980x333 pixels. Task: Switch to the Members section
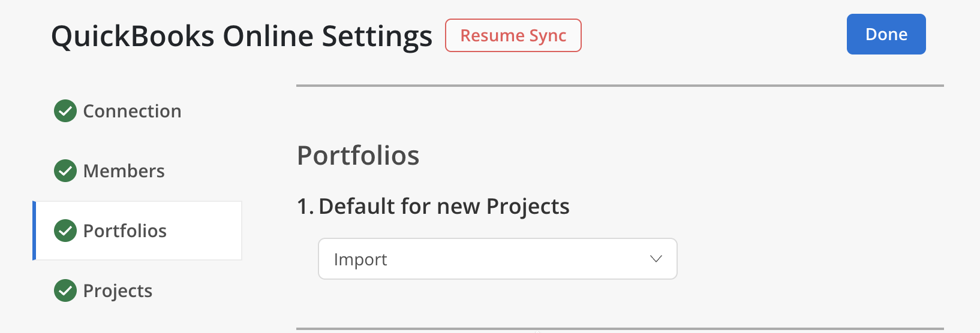coord(124,171)
